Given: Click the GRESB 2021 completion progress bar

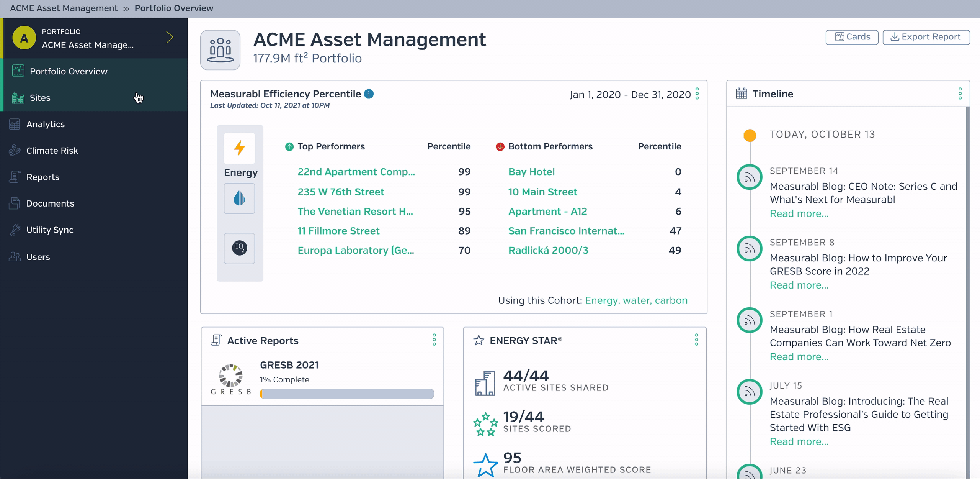Looking at the screenshot, I should coord(347,394).
